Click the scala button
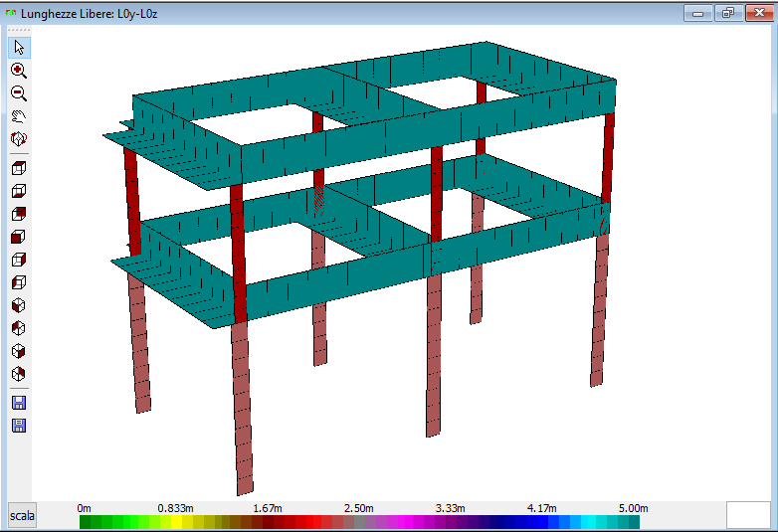This screenshot has height=532, width=778. click(22, 516)
